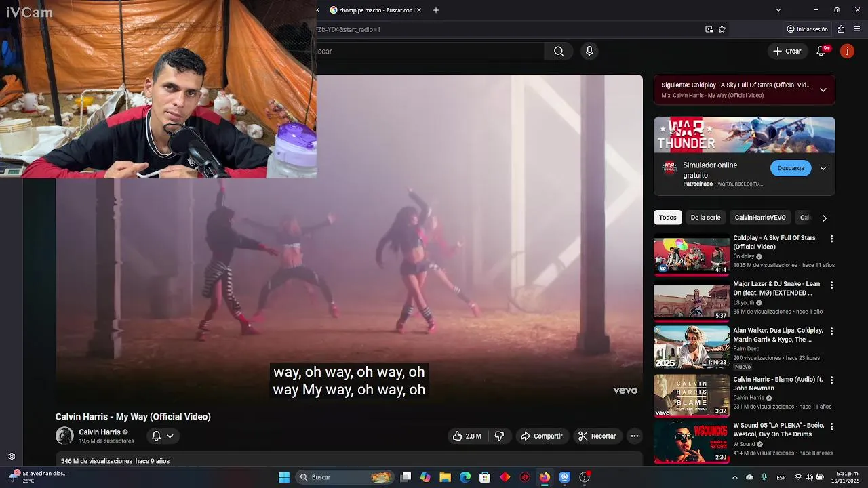Open the War Thunder ad banner
Image resolution: width=868 pixels, height=488 pixels.
pos(744,135)
